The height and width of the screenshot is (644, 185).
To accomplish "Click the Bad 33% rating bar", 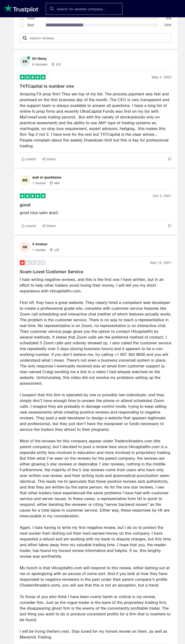I will (x=102, y=25).
